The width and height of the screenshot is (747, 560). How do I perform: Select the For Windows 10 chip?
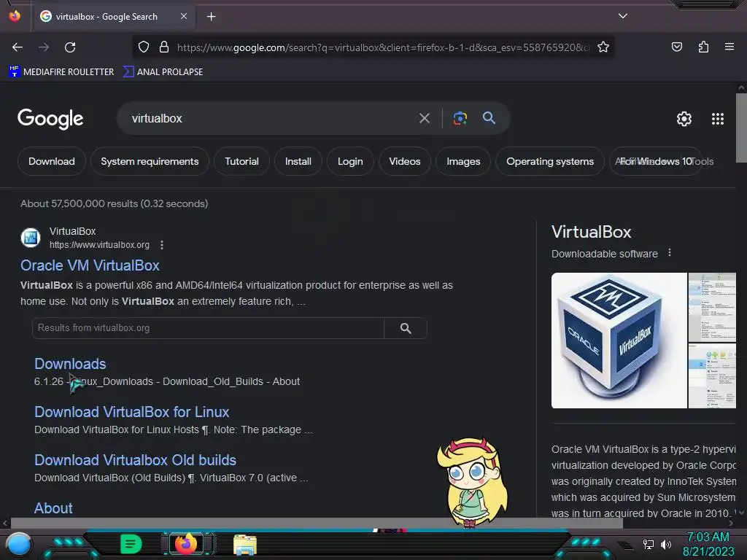point(656,161)
